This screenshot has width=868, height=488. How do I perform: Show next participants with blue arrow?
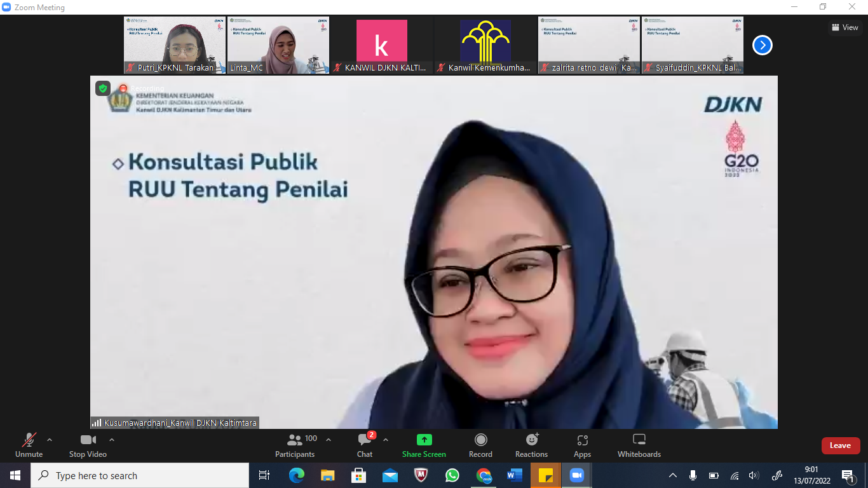762,45
